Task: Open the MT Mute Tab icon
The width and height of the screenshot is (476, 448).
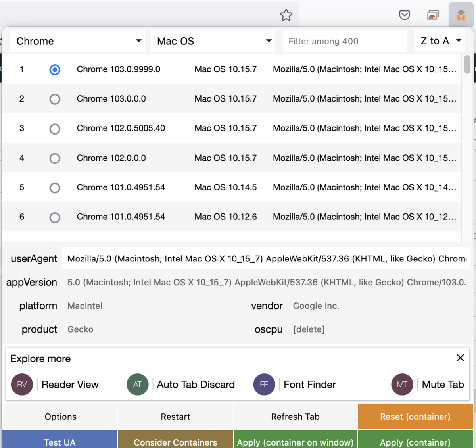Action: (x=402, y=385)
